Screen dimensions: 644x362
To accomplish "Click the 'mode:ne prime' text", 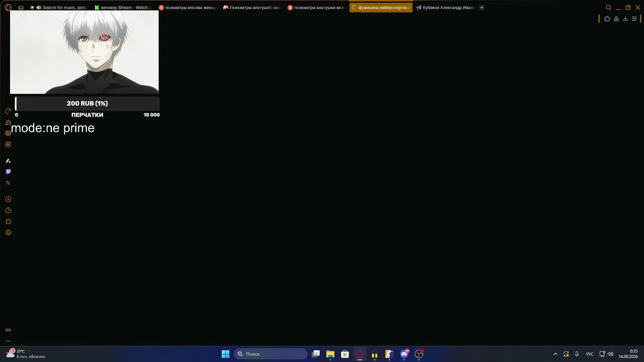I will tap(53, 128).
